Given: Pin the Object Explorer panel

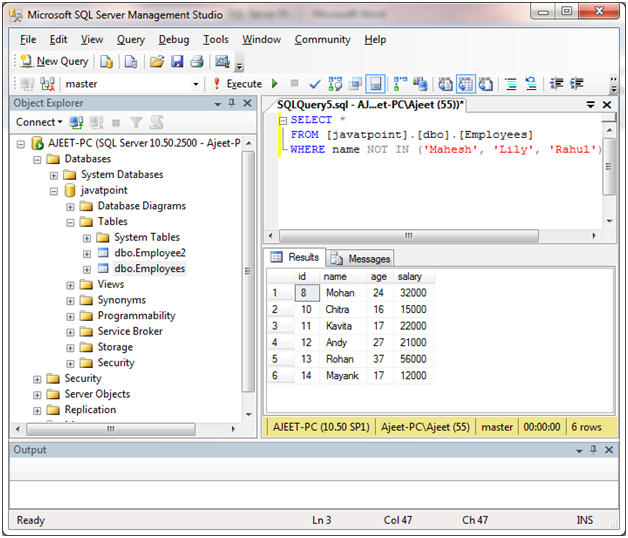Looking at the screenshot, I should [x=231, y=103].
